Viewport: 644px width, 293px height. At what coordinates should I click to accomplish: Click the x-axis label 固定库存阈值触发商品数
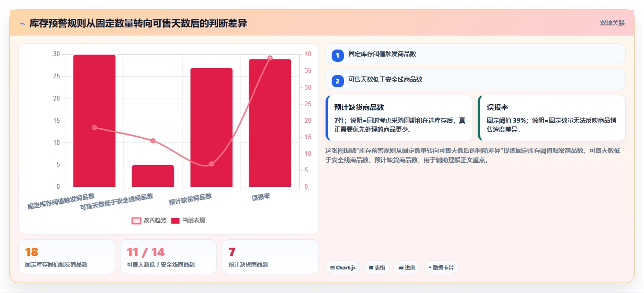[x=61, y=201]
